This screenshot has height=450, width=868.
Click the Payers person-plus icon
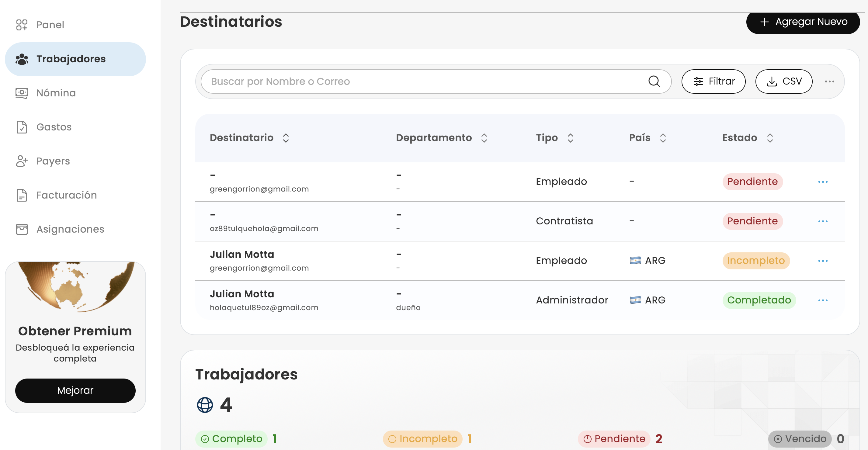point(22,161)
